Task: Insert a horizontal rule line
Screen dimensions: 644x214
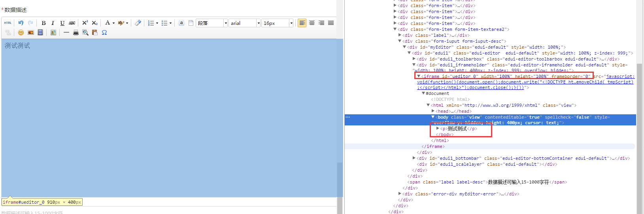Action: tap(66, 32)
